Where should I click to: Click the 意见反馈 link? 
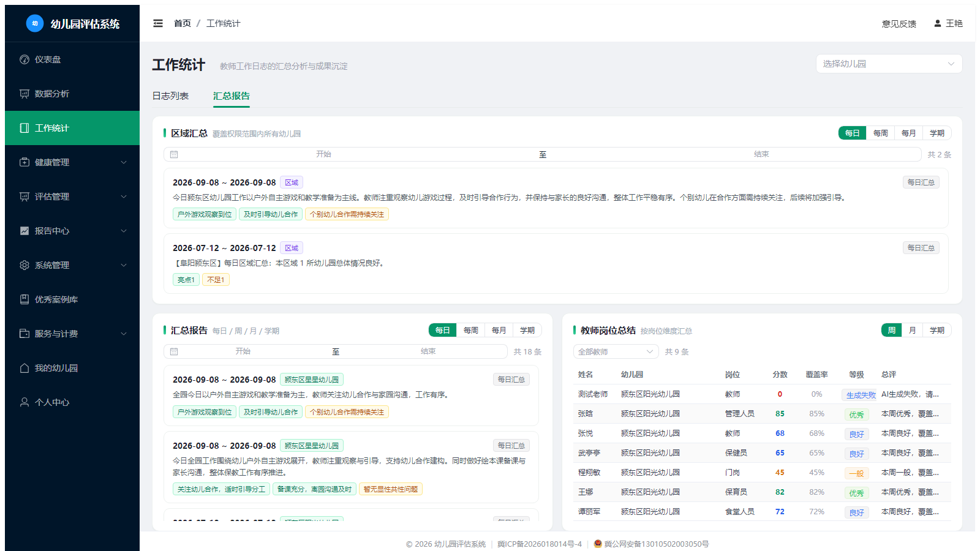[899, 24]
